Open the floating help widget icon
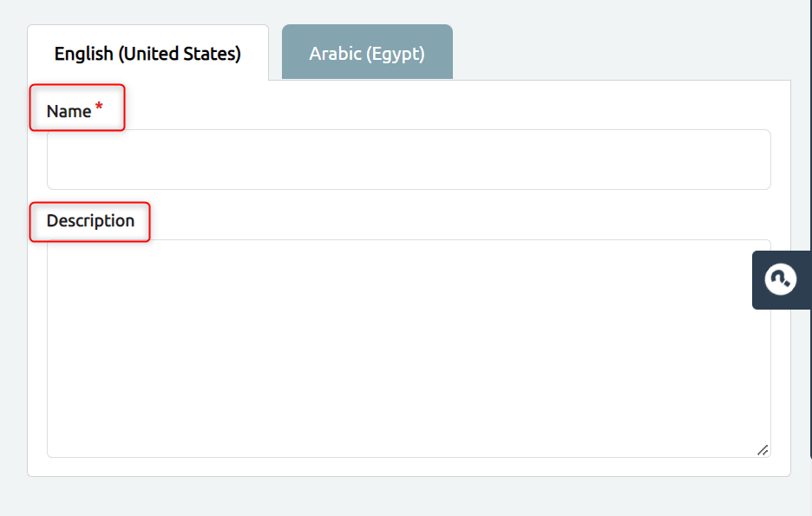 781,279
